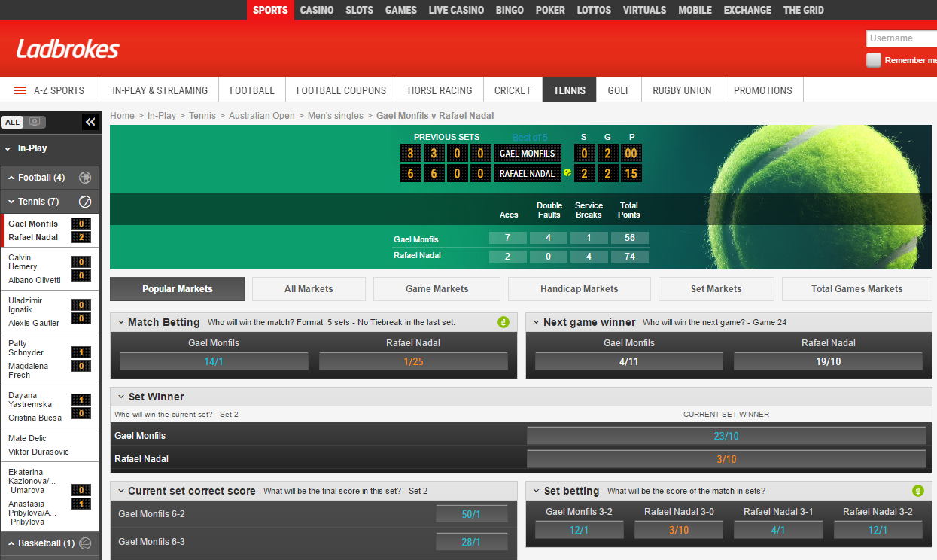Image resolution: width=937 pixels, height=560 pixels.
Task: Switch to the Game Markets tab
Action: tap(437, 289)
